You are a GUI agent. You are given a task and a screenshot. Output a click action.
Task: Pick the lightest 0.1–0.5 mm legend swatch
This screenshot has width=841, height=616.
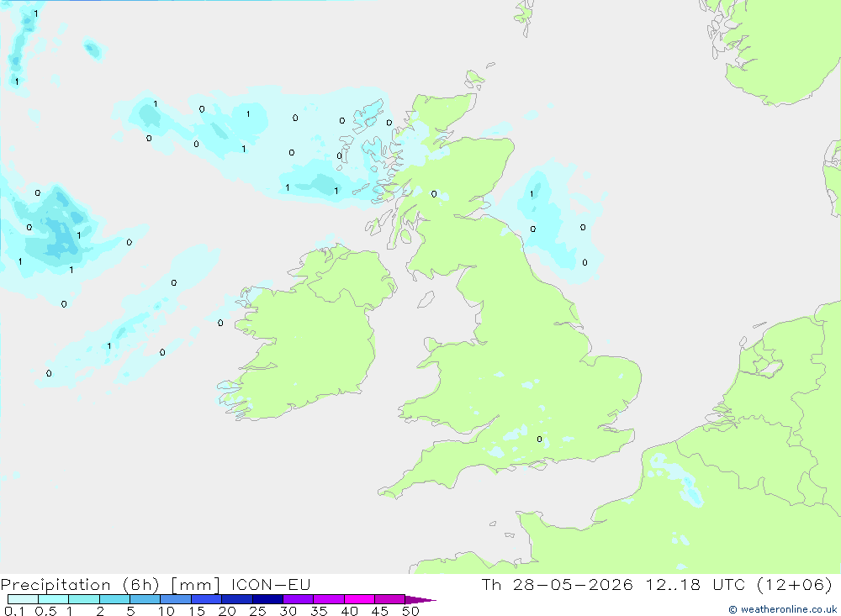tap(23, 599)
